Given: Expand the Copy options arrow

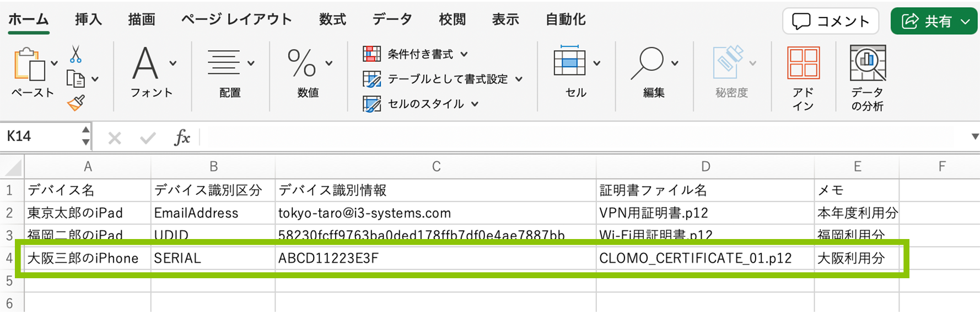Looking at the screenshot, I should (x=95, y=79).
